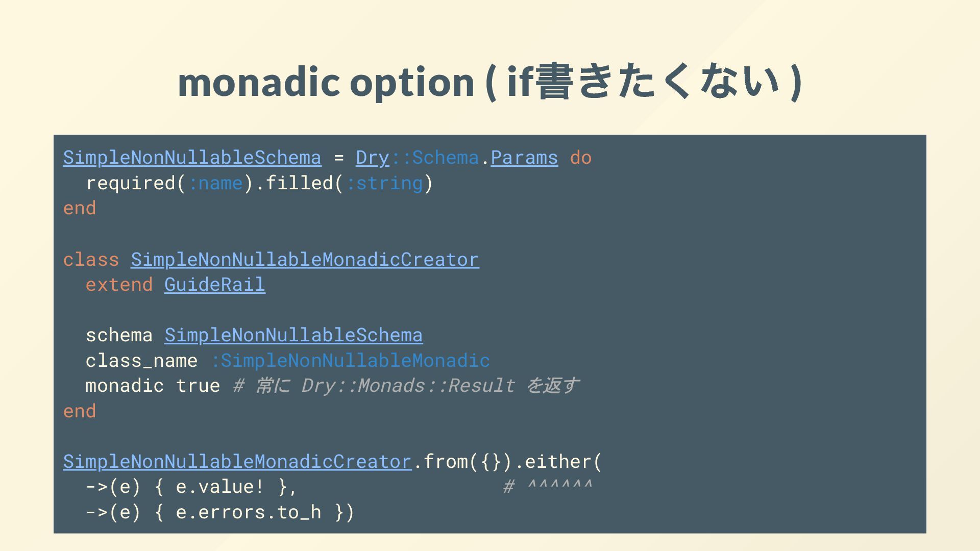Viewport: 980px width, 551px height.
Task: Click the do keyword on first line
Action: [581, 158]
